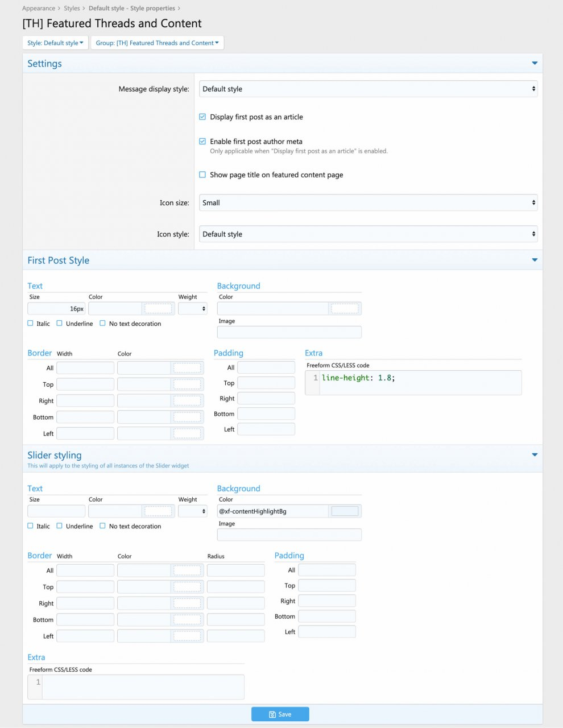The width and height of the screenshot is (563, 728).
Task: Open First Post Style text Weight dropdown
Action: (x=193, y=308)
